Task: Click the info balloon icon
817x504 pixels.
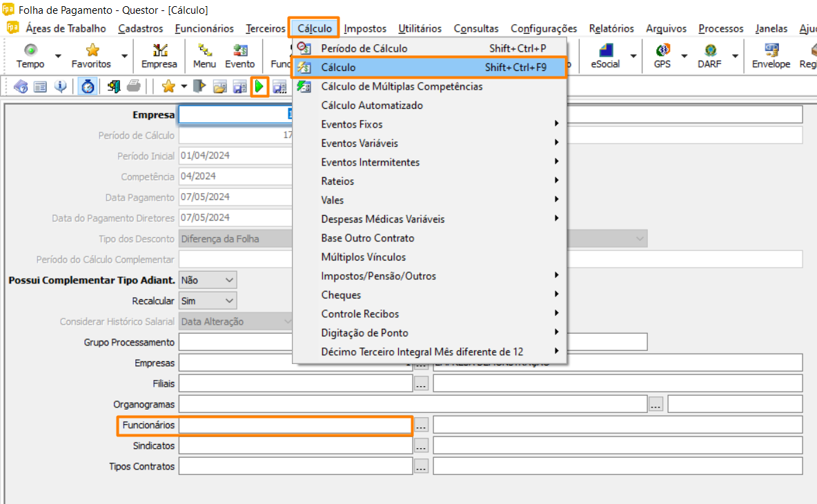Action: click(61, 86)
